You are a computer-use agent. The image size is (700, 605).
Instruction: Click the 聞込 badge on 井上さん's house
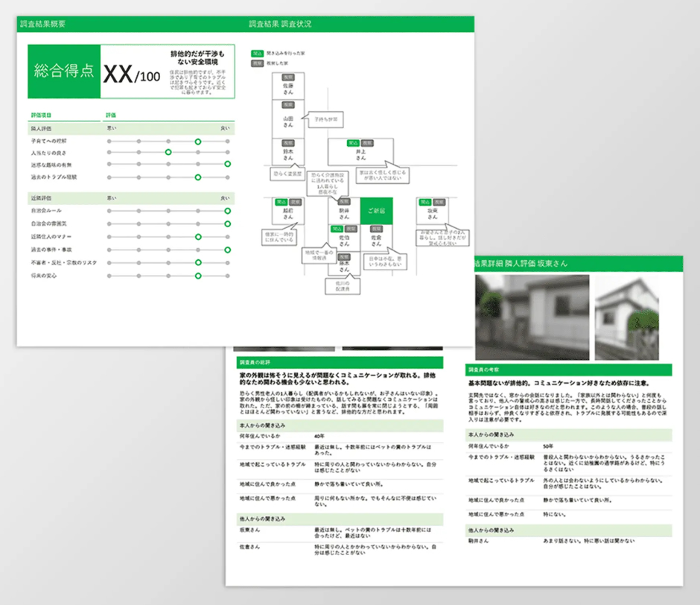click(x=354, y=142)
